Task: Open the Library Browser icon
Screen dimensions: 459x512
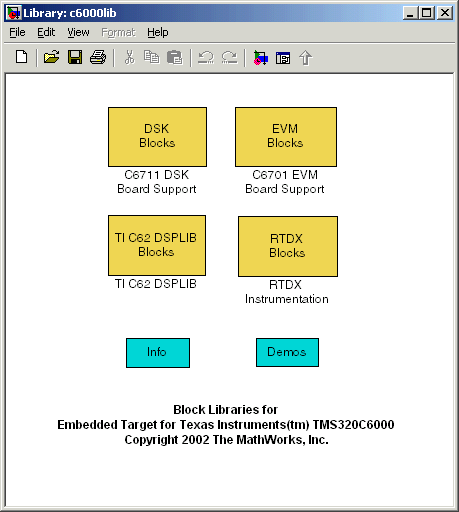Action: (260, 58)
